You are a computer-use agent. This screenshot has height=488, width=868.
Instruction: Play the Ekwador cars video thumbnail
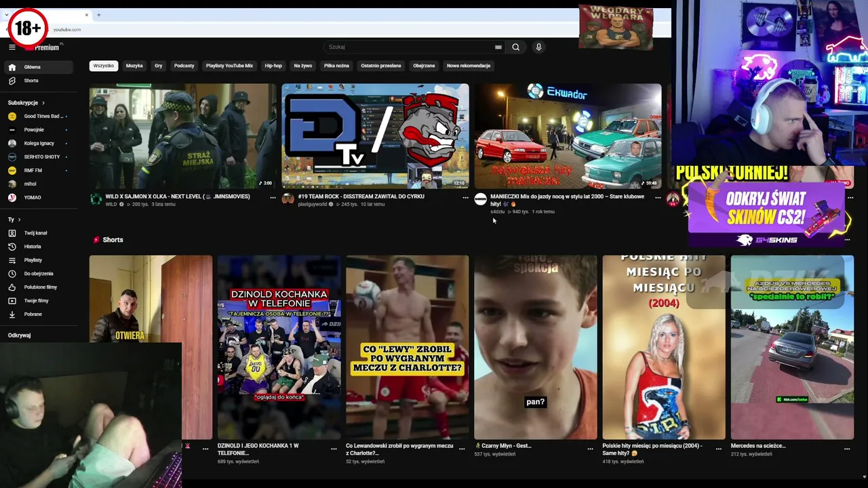point(568,136)
